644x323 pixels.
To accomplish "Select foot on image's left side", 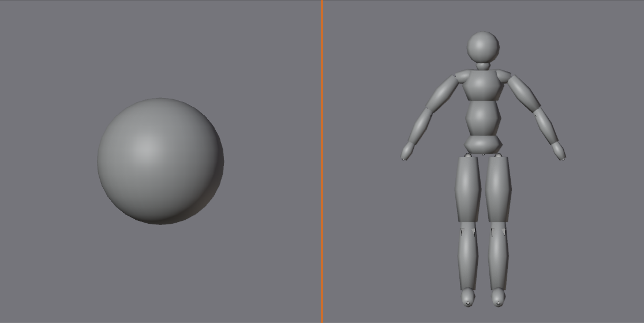I will point(468,297).
